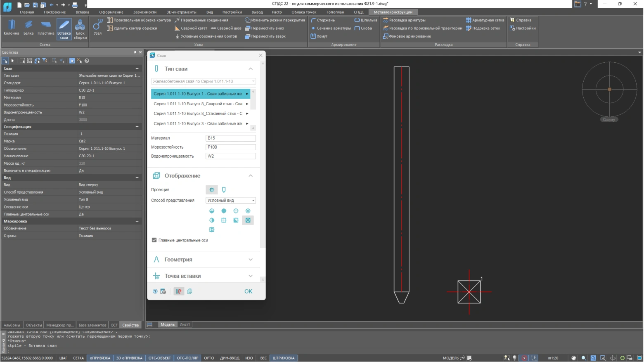644x362 pixels.
Task: Uncheck the Главные центральные оси checkbox
Action: click(154, 240)
